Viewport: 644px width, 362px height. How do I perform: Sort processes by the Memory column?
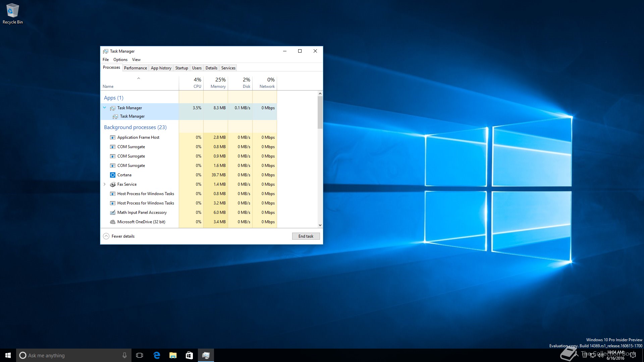tap(216, 83)
